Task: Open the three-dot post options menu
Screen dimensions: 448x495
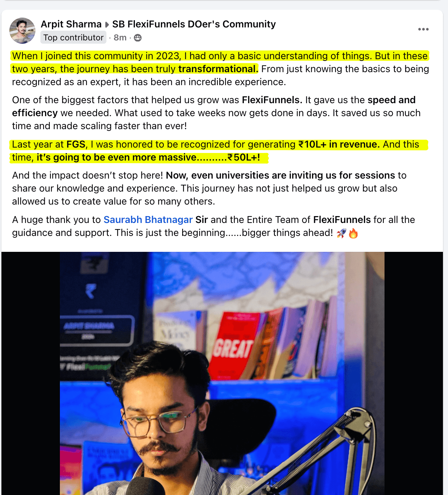Action: [x=423, y=29]
